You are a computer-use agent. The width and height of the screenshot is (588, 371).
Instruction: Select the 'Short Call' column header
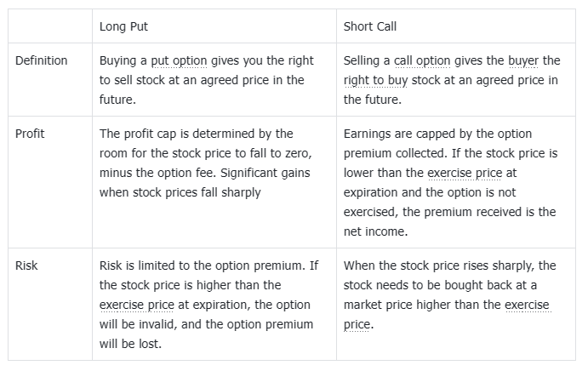click(x=370, y=26)
